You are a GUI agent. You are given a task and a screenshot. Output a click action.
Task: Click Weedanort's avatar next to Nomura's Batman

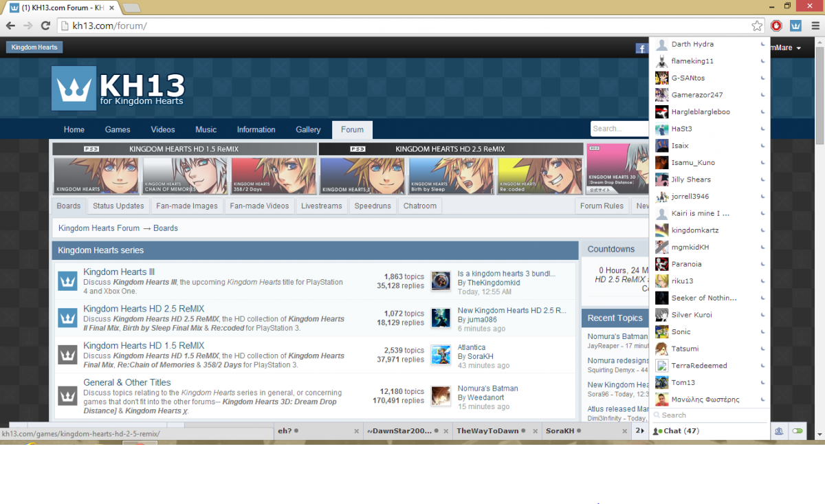point(441,395)
